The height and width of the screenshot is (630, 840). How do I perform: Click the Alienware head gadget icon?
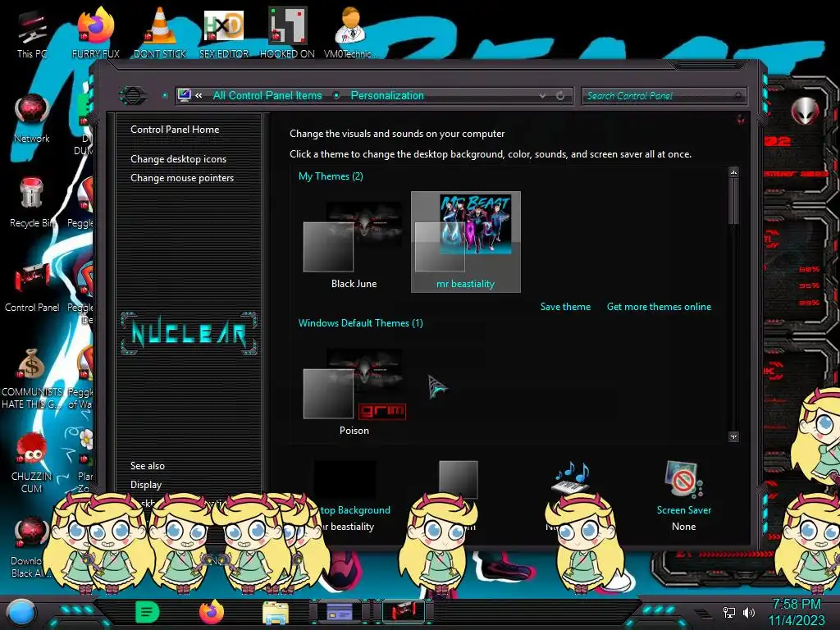[805, 111]
